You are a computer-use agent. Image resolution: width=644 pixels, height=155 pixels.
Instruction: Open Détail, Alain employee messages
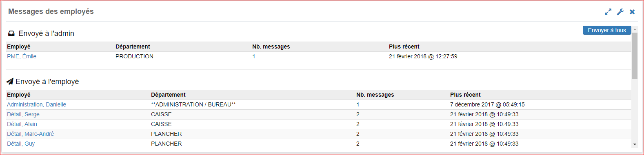click(x=22, y=124)
